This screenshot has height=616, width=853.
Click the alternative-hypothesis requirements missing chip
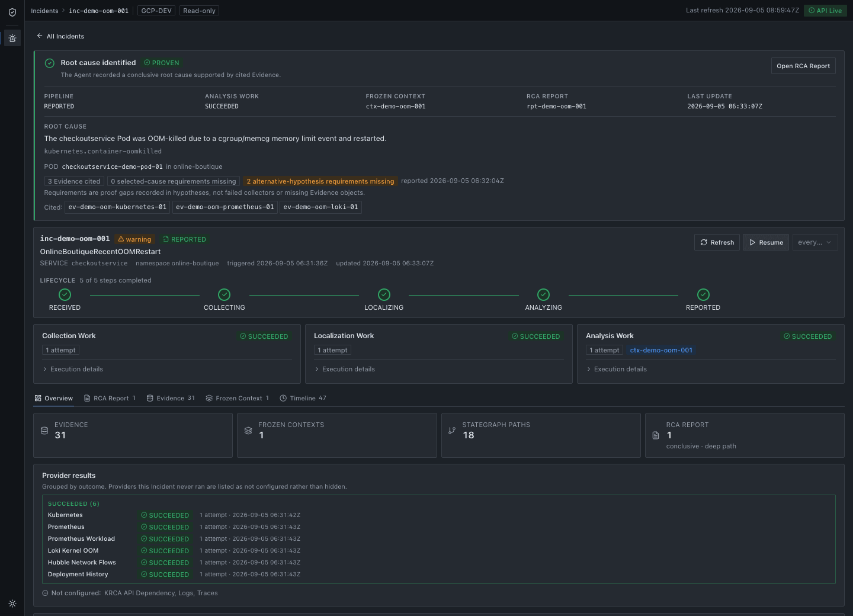click(x=320, y=181)
